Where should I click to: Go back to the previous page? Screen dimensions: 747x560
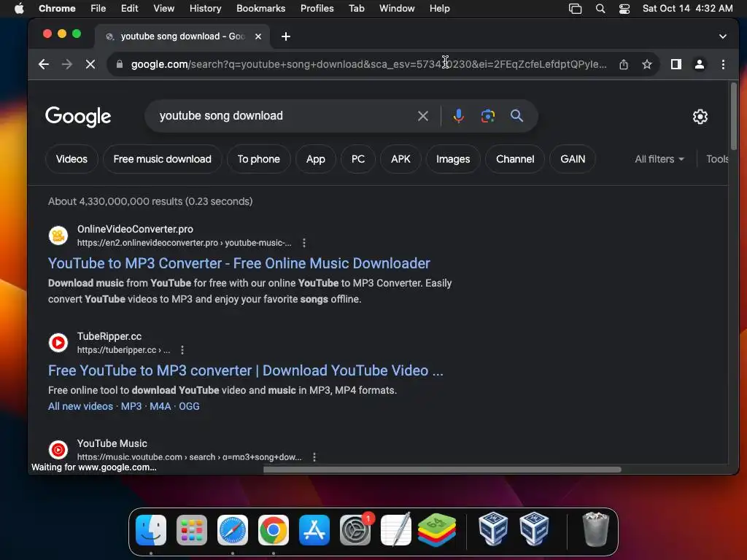coord(43,64)
